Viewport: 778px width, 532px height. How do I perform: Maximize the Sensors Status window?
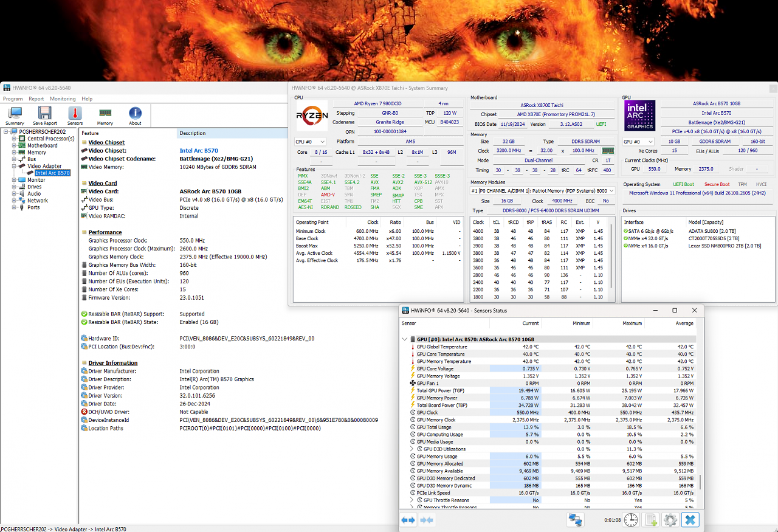point(675,310)
